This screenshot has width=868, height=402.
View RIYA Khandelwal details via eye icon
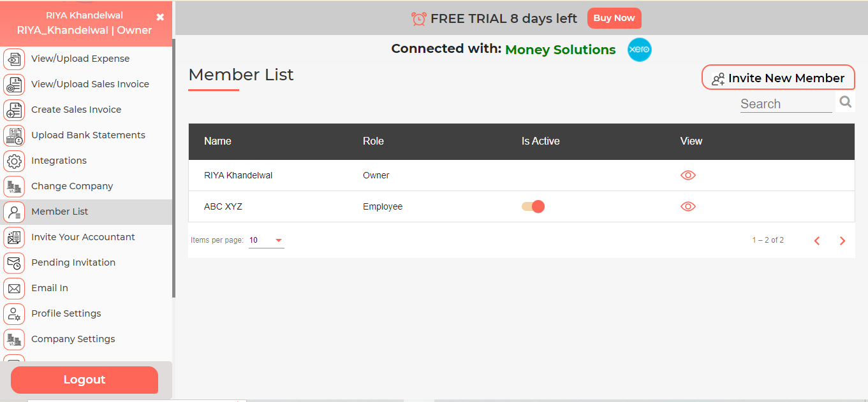pyautogui.click(x=688, y=175)
